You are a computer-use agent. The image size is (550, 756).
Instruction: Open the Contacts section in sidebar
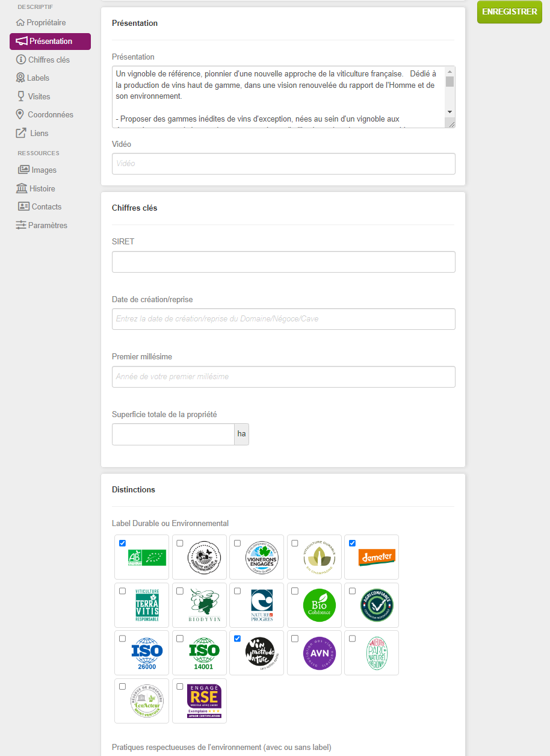40,206
